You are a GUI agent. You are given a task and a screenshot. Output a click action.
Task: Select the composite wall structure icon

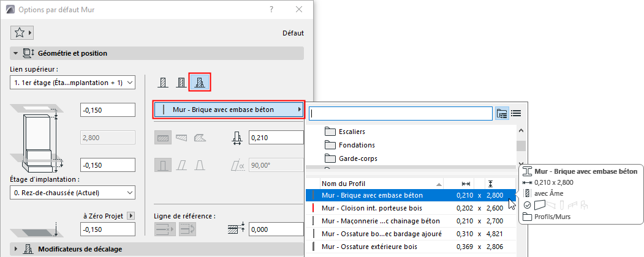181,82
